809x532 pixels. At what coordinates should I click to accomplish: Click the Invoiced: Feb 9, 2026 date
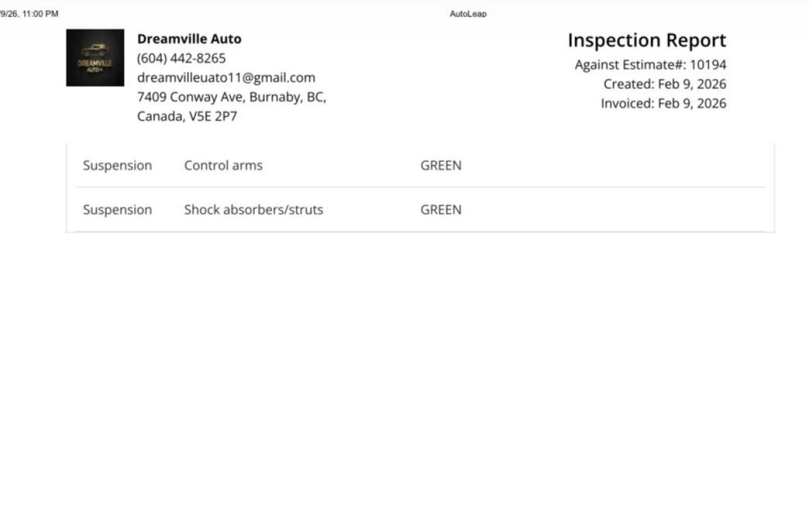663,104
